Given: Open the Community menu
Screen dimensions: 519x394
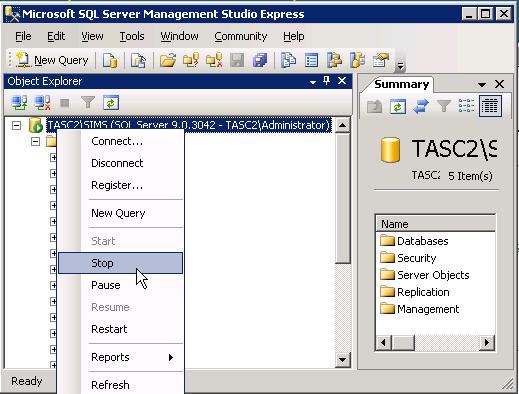Looking at the screenshot, I should coord(241,36).
